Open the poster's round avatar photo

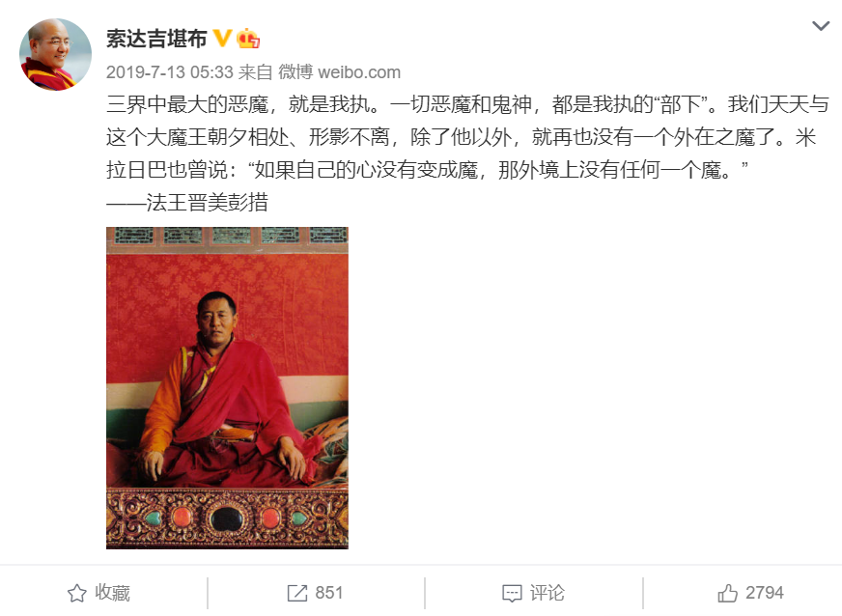coord(55,54)
